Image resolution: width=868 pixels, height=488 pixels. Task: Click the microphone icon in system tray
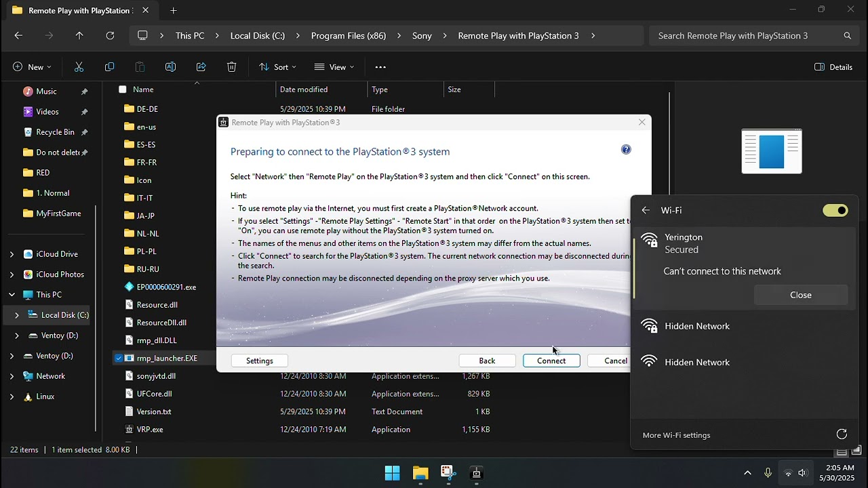coord(768,472)
